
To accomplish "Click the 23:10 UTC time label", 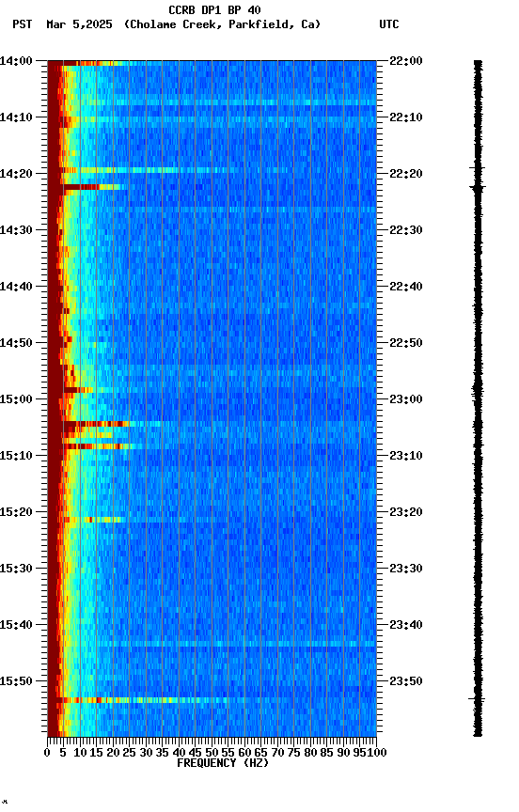I will coord(406,456).
